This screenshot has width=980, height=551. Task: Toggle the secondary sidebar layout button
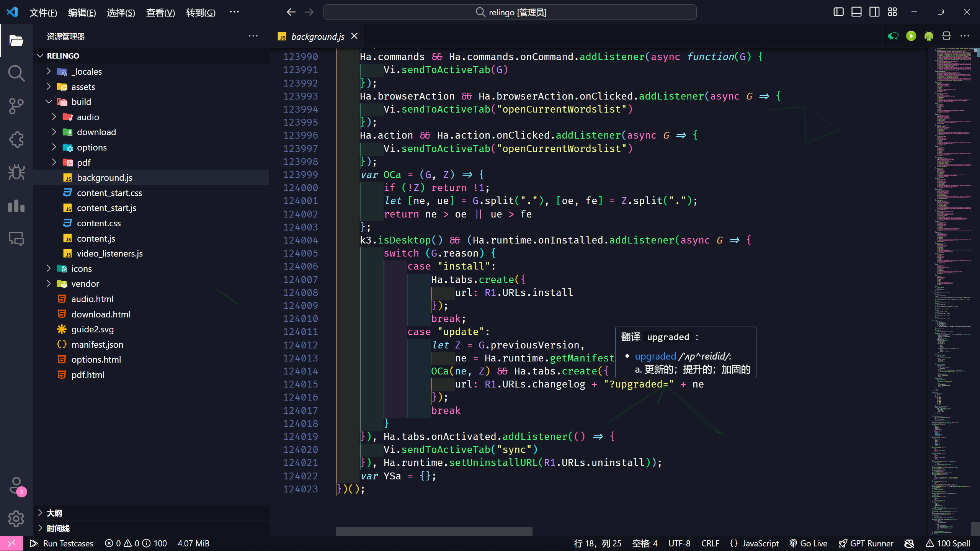(874, 12)
